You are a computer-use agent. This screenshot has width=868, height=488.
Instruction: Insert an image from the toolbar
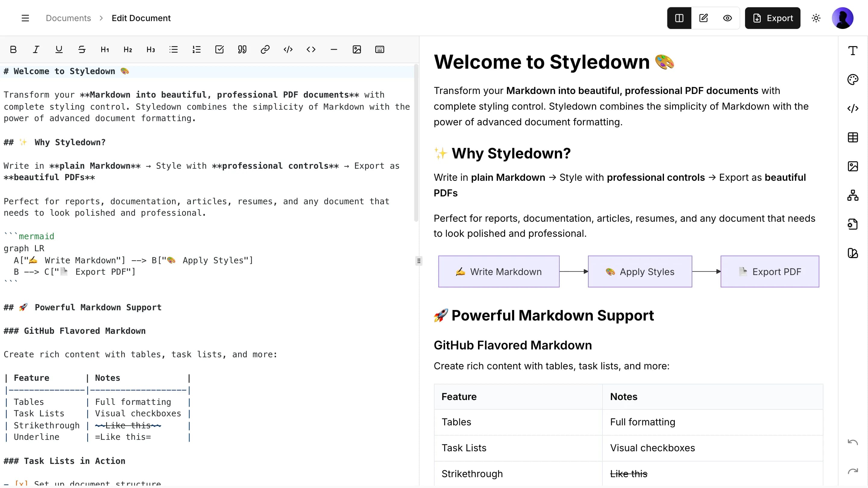[357, 49]
